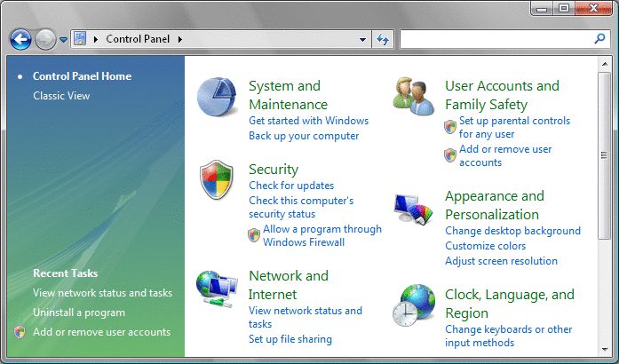Open Get started with Windows
This screenshot has height=364, width=619.
(309, 121)
